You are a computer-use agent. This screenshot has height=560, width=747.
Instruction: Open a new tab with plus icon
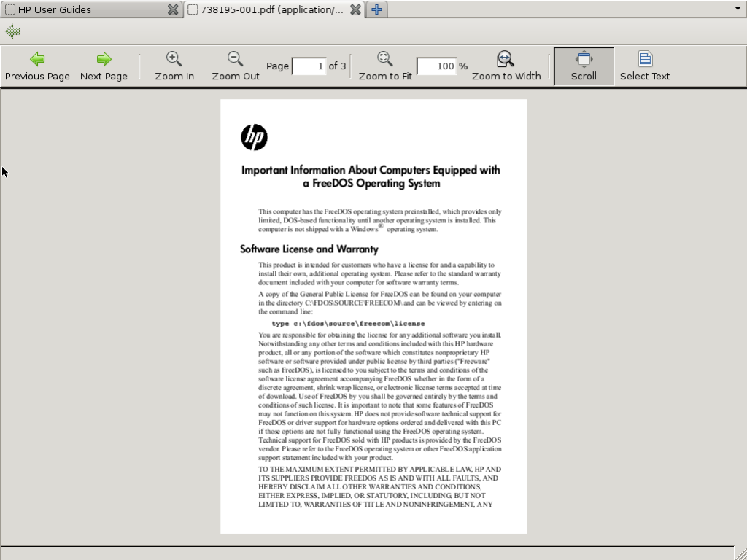376,9
